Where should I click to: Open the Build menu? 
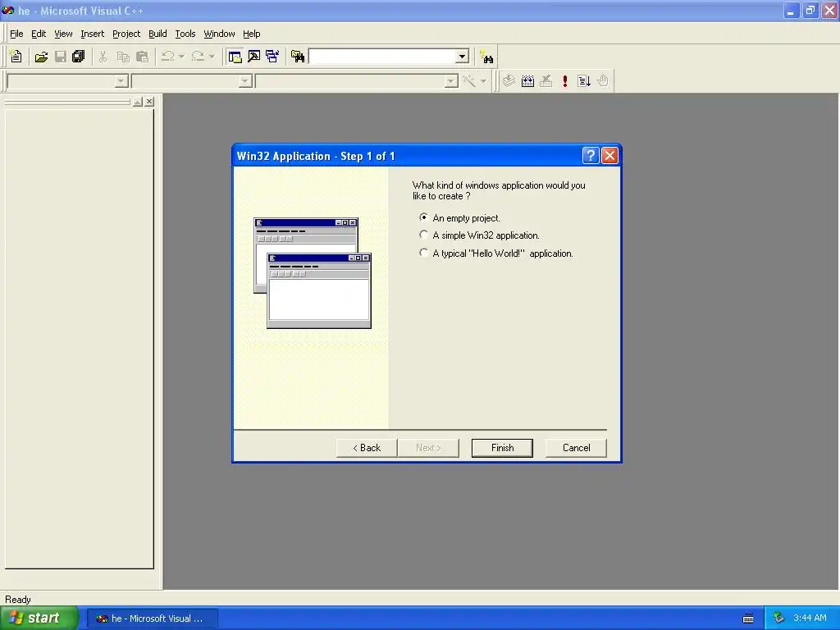click(x=157, y=34)
